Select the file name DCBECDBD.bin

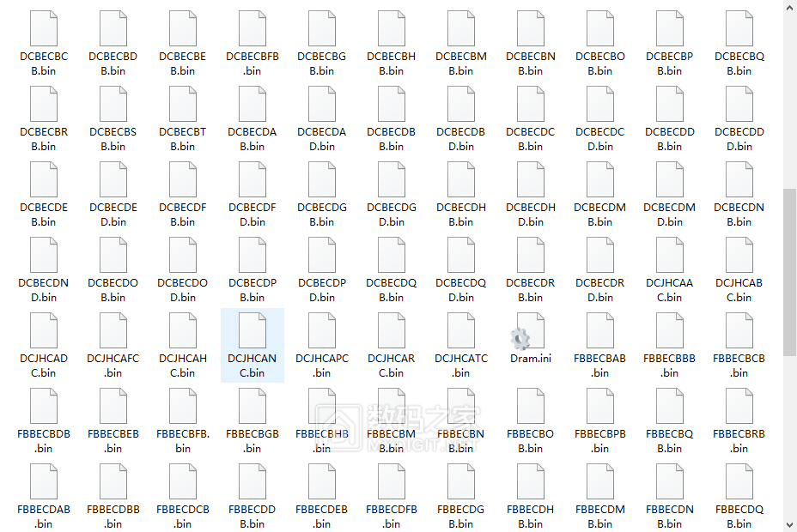click(461, 139)
